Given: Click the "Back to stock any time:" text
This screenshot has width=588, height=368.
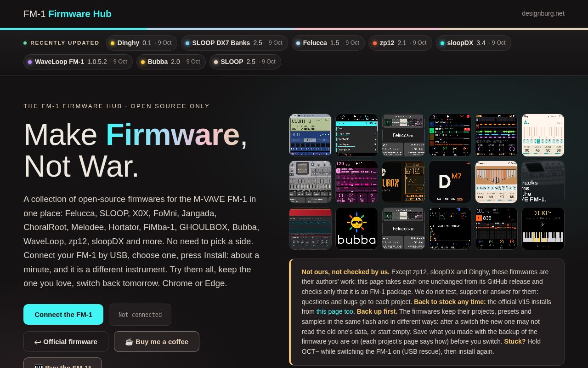Looking at the screenshot, I should pyautogui.click(x=450, y=302).
